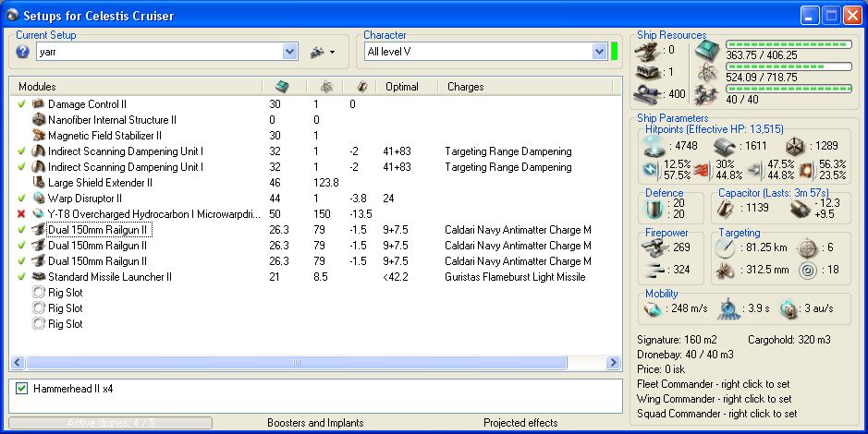Click the first empty Rig Slot icon
The image size is (868, 434).
pos(39,293)
